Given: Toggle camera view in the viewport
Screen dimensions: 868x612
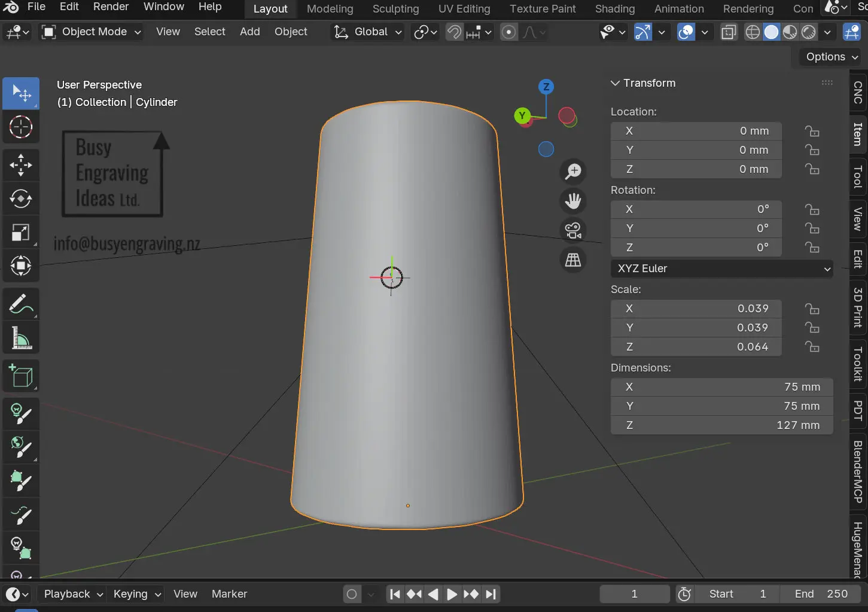Looking at the screenshot, I should click(x=573, y=230).
